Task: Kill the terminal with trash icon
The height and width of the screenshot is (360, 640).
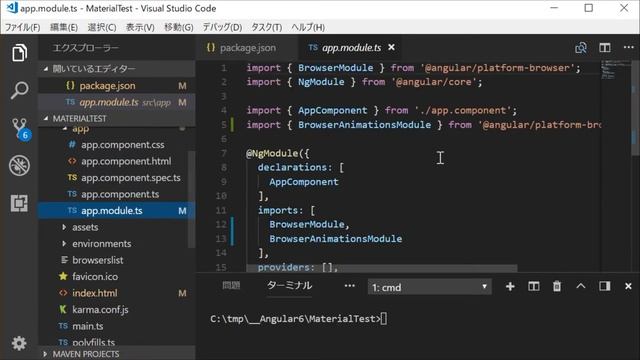Action: click(557, 287)
